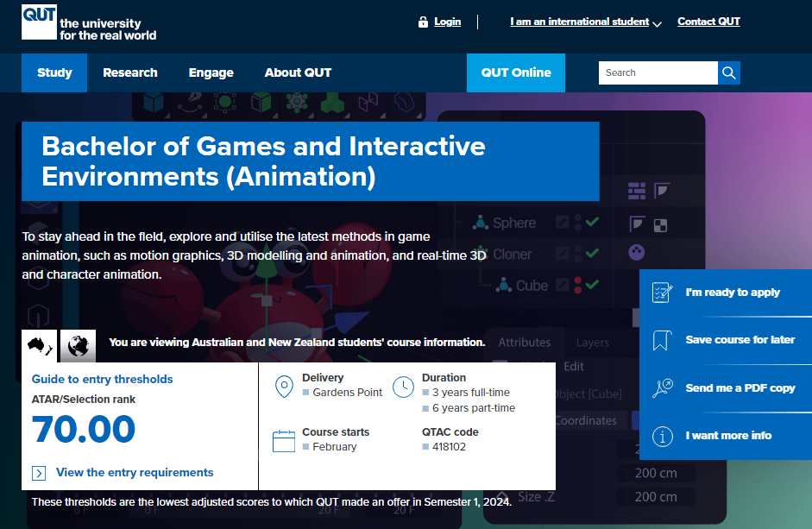Focus the Search input field
Image resolution: width=812 pixels, height=529 pixels.
tap(658, 72)
